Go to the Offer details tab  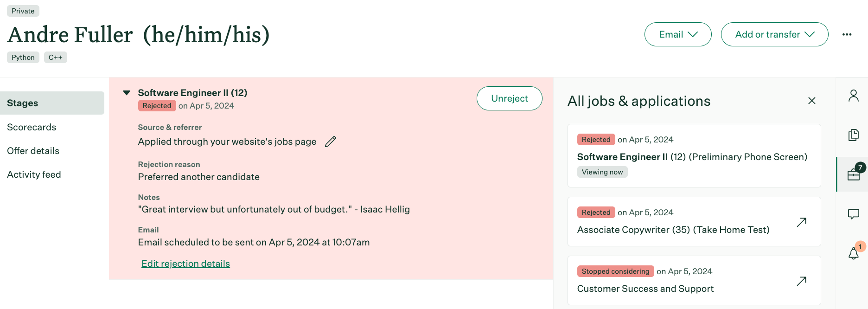point(33,151)
